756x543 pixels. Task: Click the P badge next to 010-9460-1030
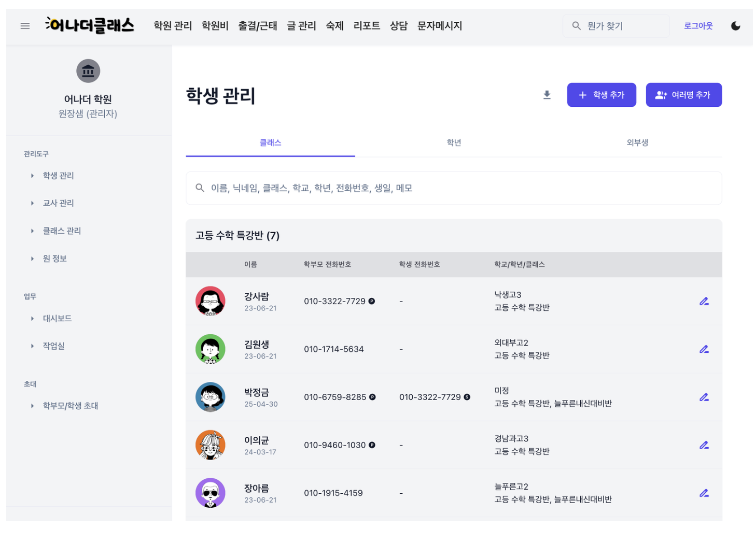point(372,445)
